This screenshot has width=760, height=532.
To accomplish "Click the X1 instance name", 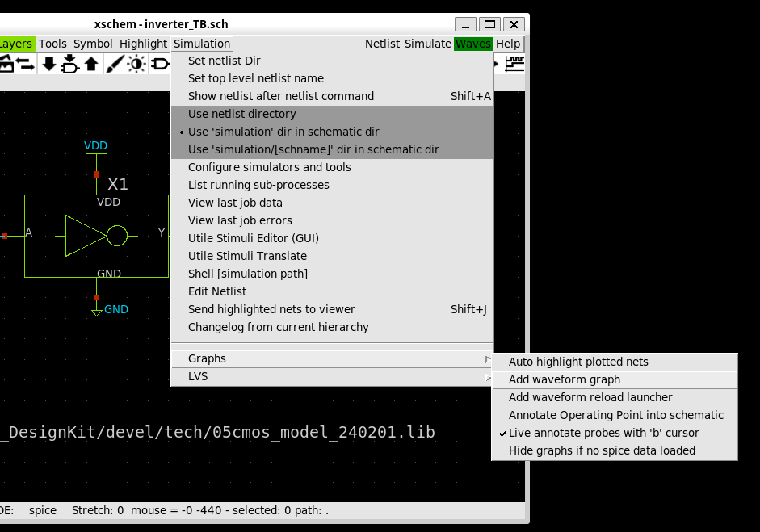I will (118, 184).
